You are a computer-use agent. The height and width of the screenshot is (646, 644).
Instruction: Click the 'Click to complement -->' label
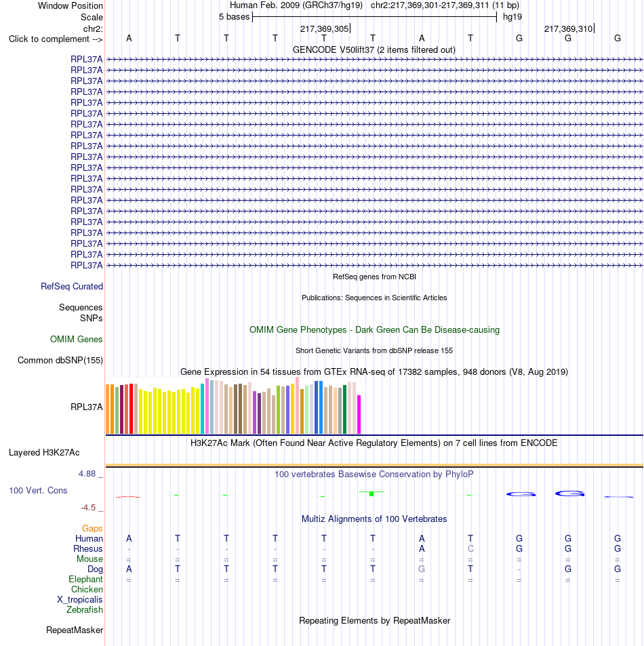tap(56, 39)
